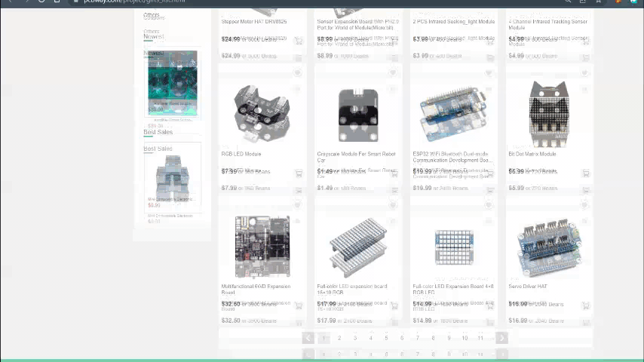Open 2 PCS Infrared Seeking light Module link
Image resolution: width=644 pixels, height=362 pixels.
[x=453, y=21]
